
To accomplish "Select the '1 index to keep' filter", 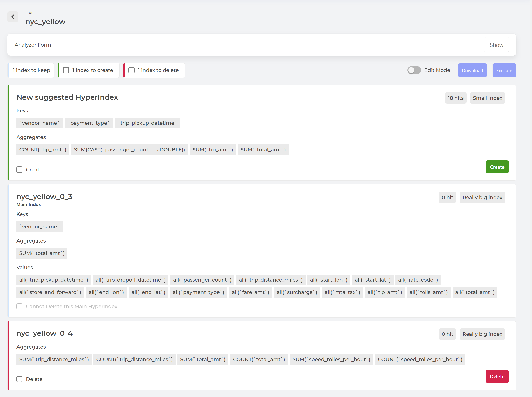I will (31, 70).
